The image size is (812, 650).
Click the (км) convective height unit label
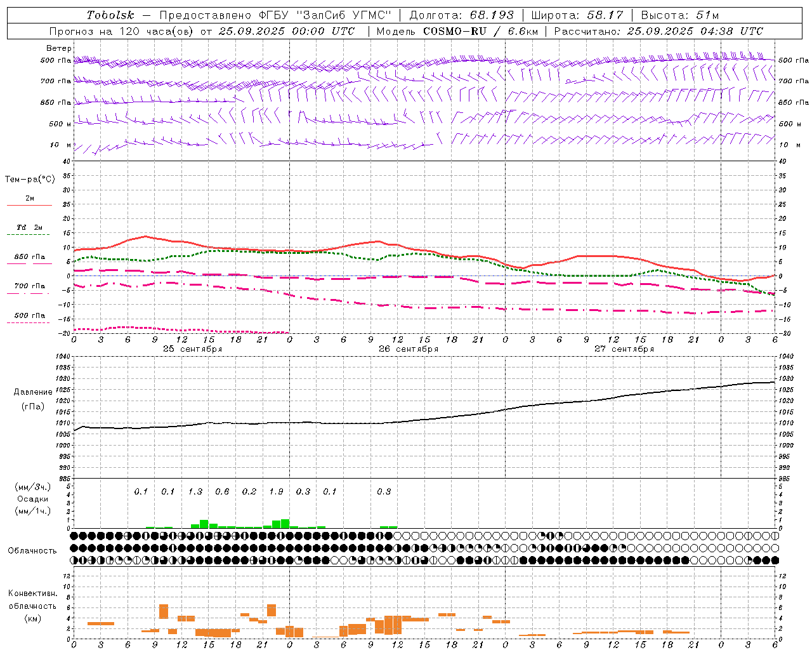pos(32,618)
